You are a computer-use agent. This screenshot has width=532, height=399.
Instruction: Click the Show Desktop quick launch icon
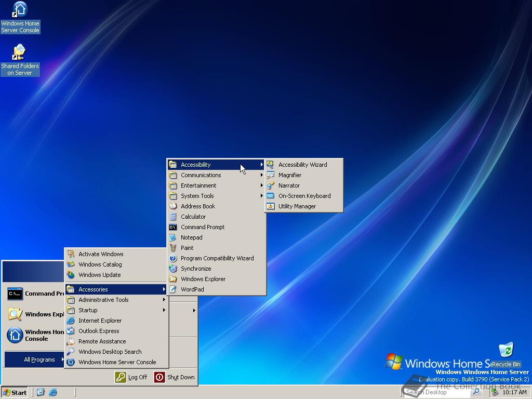pyautogui.click(x=41, y=392)
